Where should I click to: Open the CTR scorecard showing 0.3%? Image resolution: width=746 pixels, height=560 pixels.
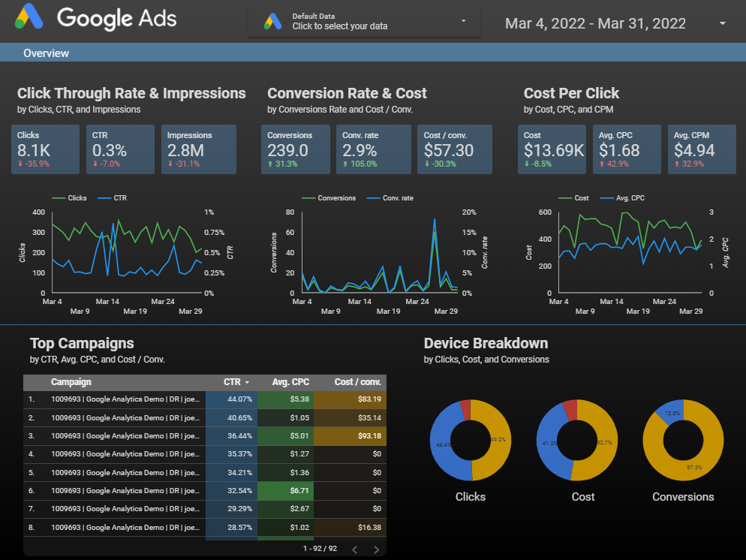[x=120, y=149]
